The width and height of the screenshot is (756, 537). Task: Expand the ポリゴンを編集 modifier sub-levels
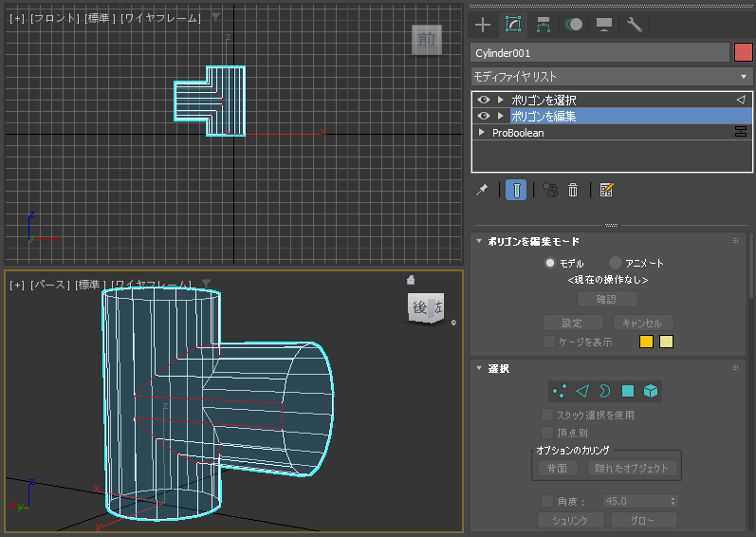501,116
